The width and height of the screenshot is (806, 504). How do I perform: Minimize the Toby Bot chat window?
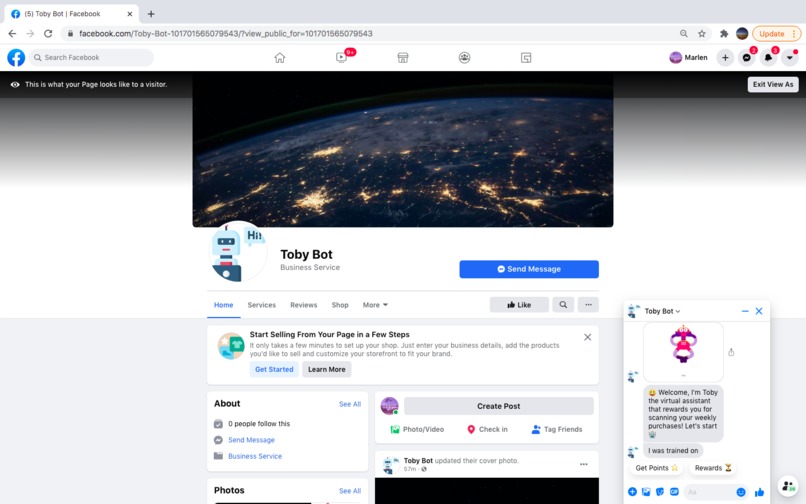tap(745, 311)
